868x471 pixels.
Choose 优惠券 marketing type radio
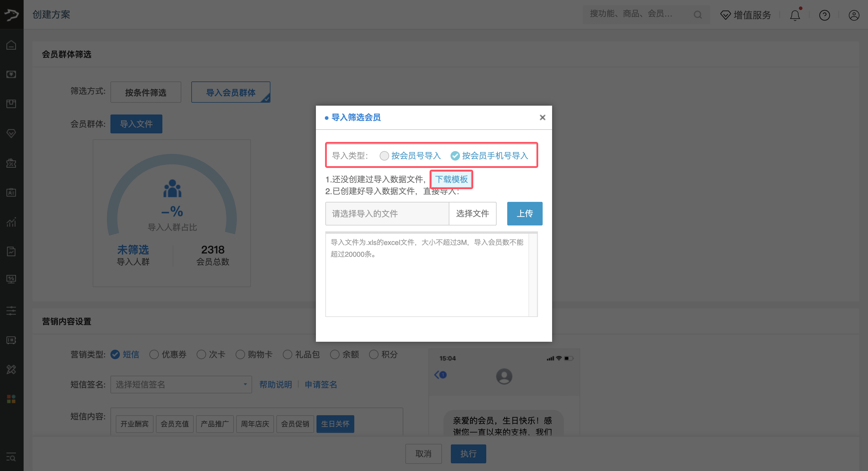click(154, 354)
